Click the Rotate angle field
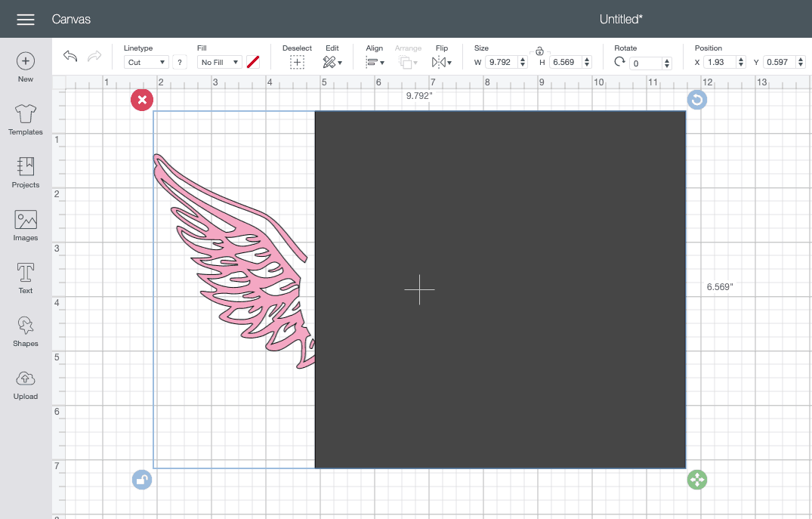812x519 pixels. (645, 63)
